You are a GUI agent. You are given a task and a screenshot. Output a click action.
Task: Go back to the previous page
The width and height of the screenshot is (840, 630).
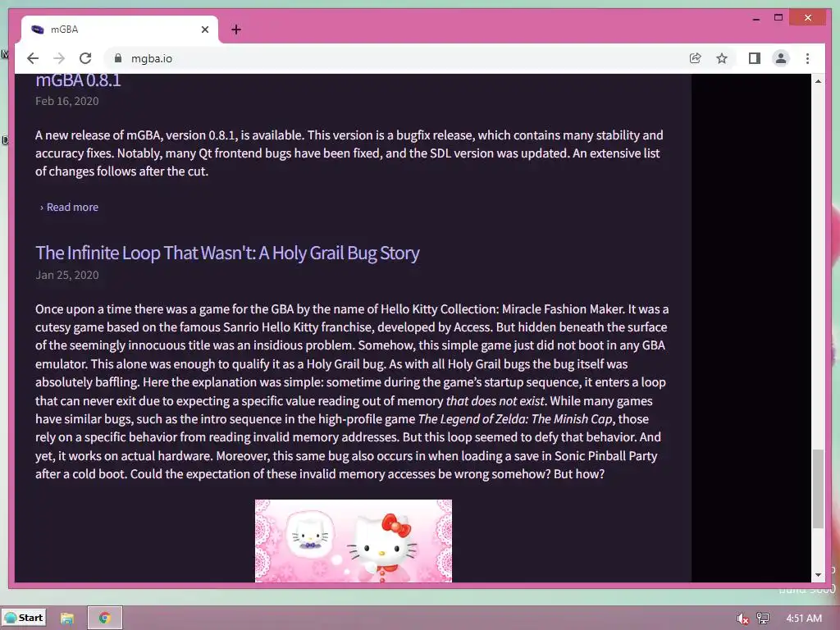[x=33, y=58]
